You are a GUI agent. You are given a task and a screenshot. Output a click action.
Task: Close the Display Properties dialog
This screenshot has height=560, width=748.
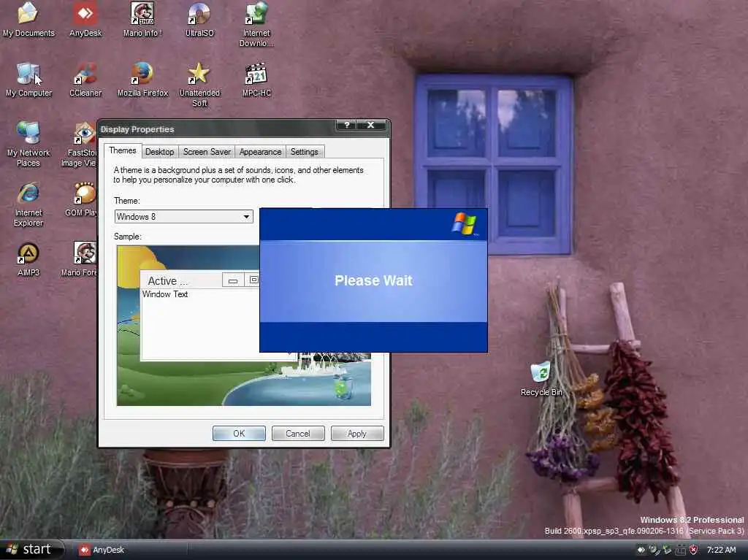click(370, 125)
